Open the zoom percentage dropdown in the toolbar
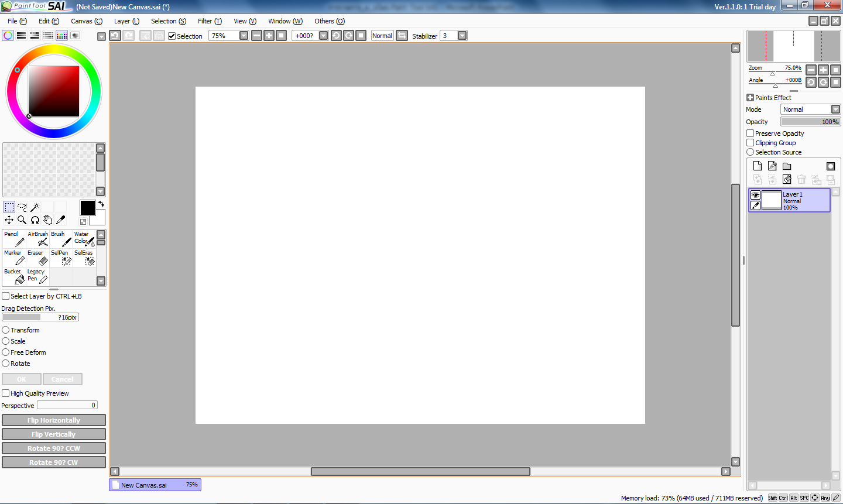The height and width of the screenshot is (504, 843). (x=244, y=35)
